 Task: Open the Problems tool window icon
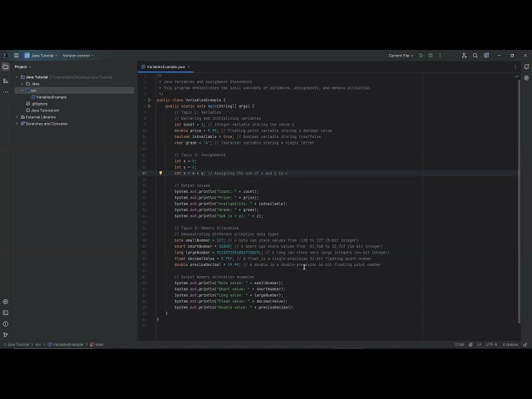tap(6, 324)
